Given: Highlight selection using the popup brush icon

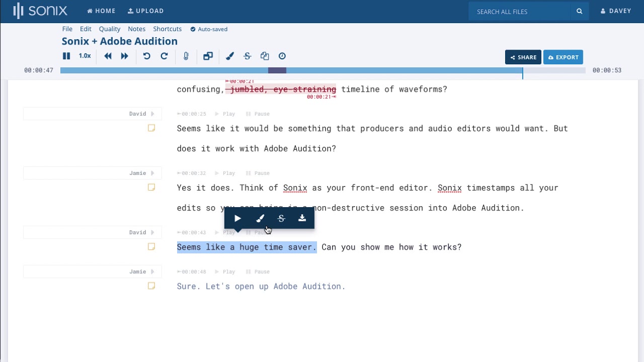Looking at the screenshot, I should click(x=260, y=218).
